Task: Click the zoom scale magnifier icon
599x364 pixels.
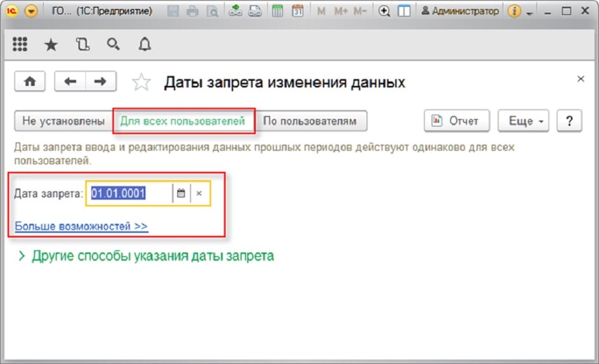Action: coord(384,11)
